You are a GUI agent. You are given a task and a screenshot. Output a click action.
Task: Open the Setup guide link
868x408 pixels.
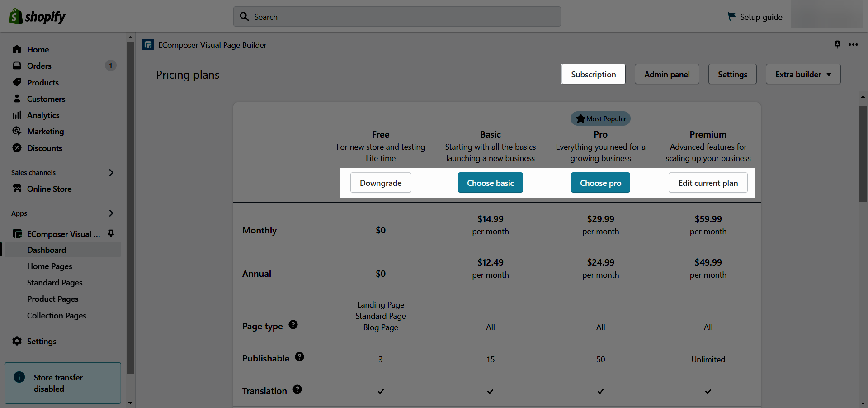tap(755, 17)
